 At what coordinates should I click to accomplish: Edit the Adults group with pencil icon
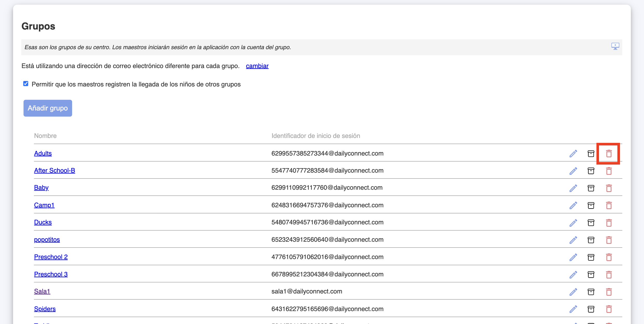[x=573, y=153]
